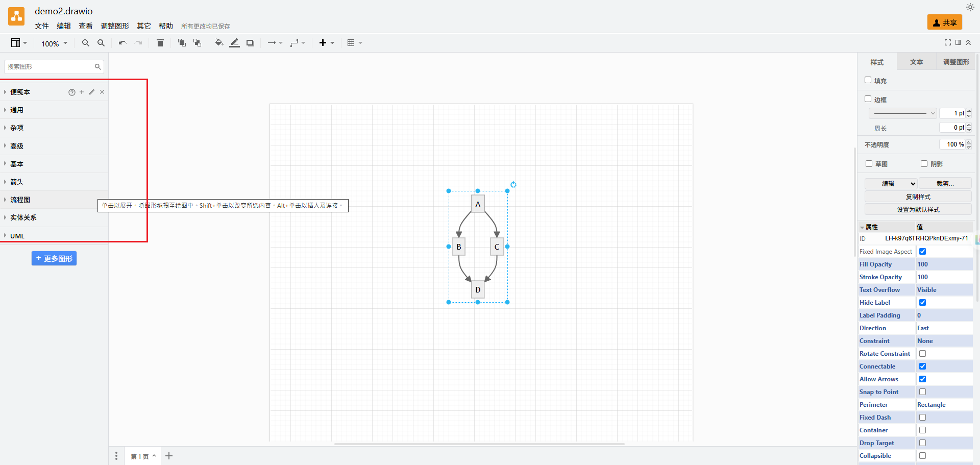Click the zoom in magnifier icon

[86, 43]
